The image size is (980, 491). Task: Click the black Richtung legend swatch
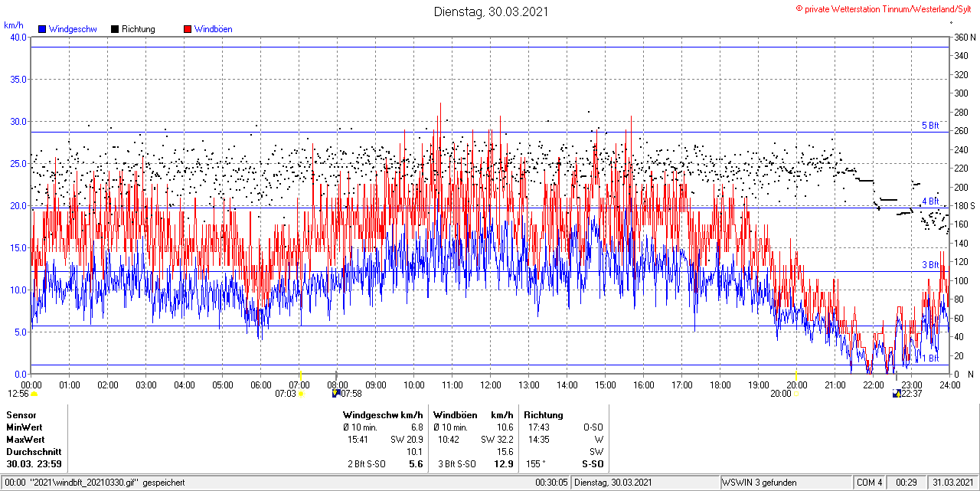(115, 29)
